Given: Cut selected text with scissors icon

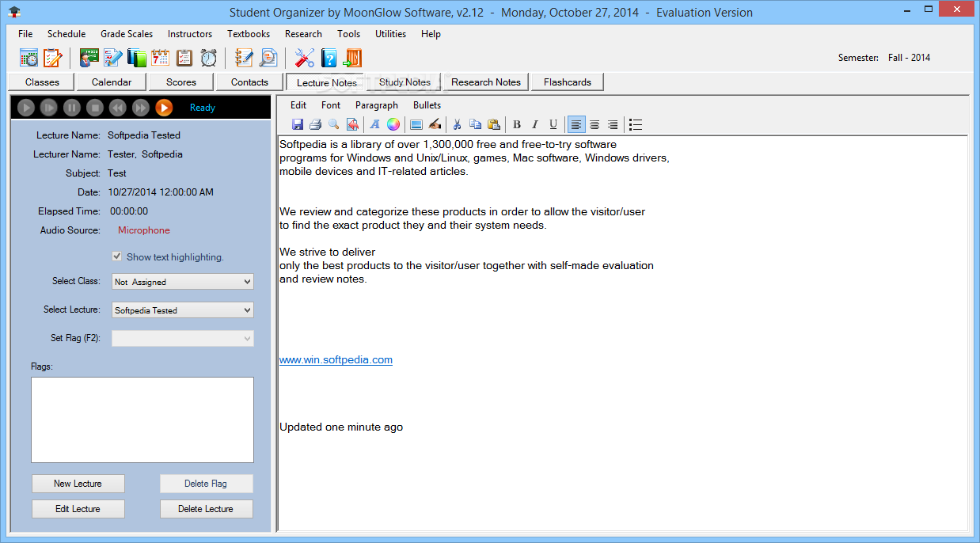Looking at the screenshot, I should tap(457, 124).
